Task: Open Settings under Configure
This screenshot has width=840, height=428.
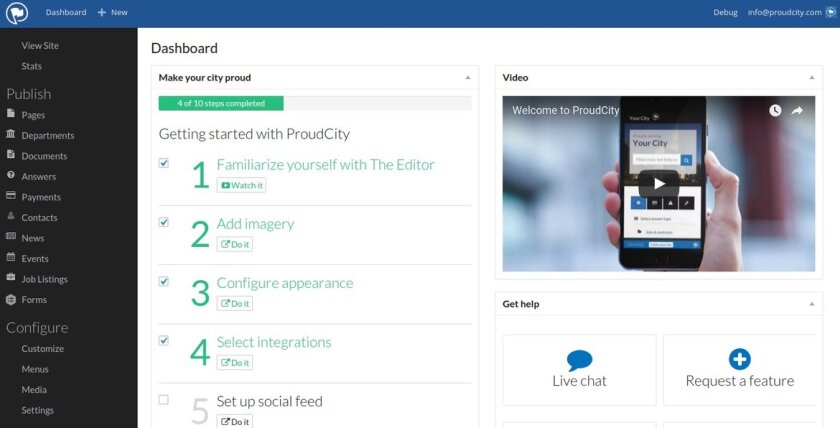Action: (38, 410)
